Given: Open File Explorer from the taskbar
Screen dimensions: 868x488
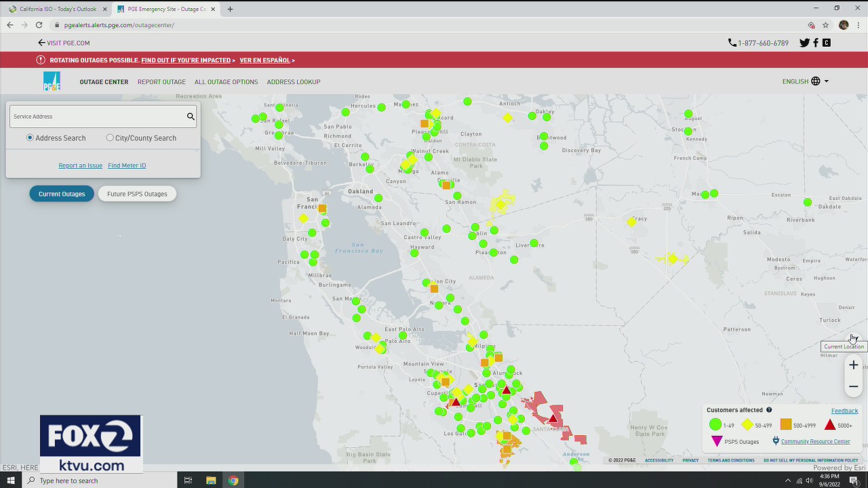Looking at the screenshot, I should tap(211, 481).
